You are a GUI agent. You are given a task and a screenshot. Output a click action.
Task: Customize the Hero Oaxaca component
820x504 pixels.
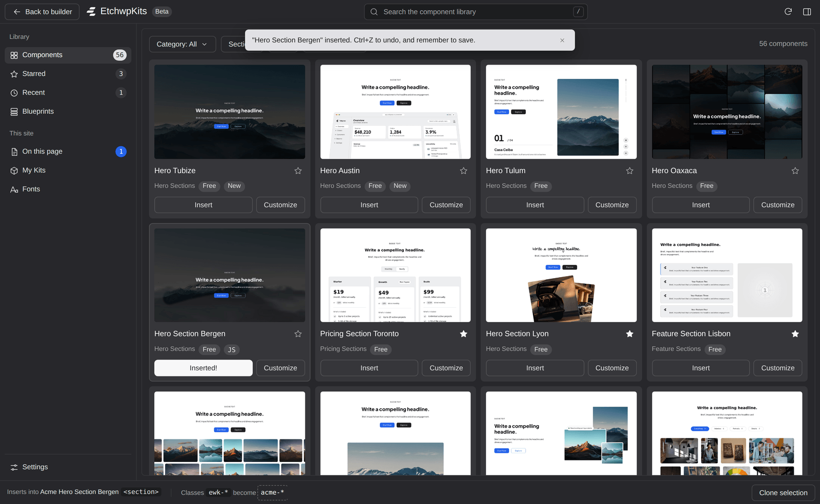[x=777, y=205]
